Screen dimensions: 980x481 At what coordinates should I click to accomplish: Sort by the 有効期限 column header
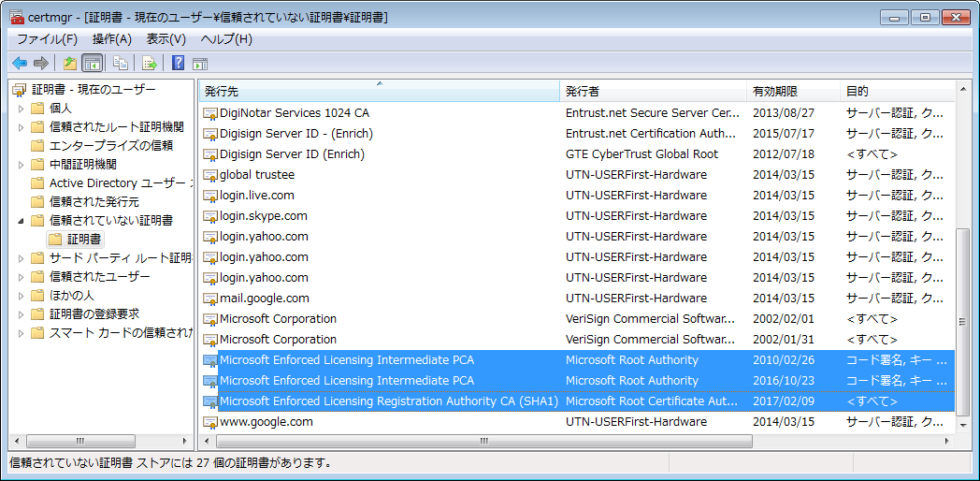point(794,92)
